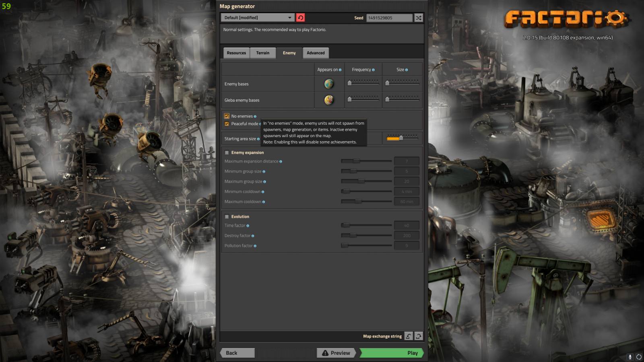The image size is (644, 362).
Task: Open the Advanced tab
Action: [316, 53]
